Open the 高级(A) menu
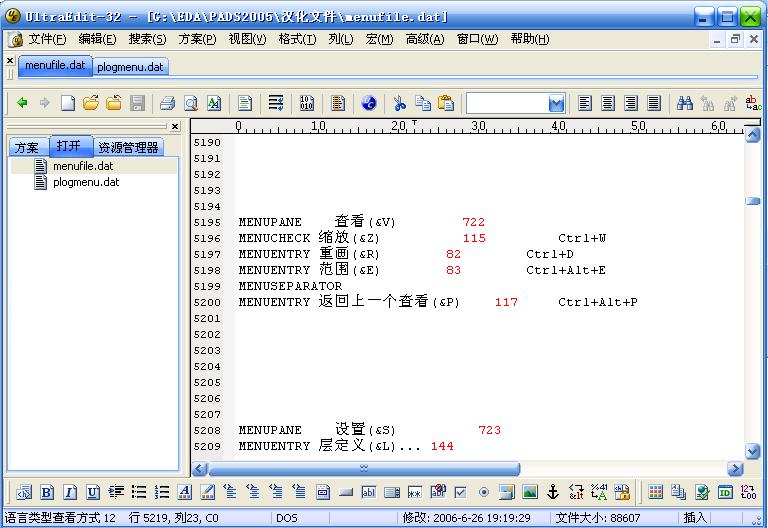This screenshot has width=768, height=528. (425, 39)
